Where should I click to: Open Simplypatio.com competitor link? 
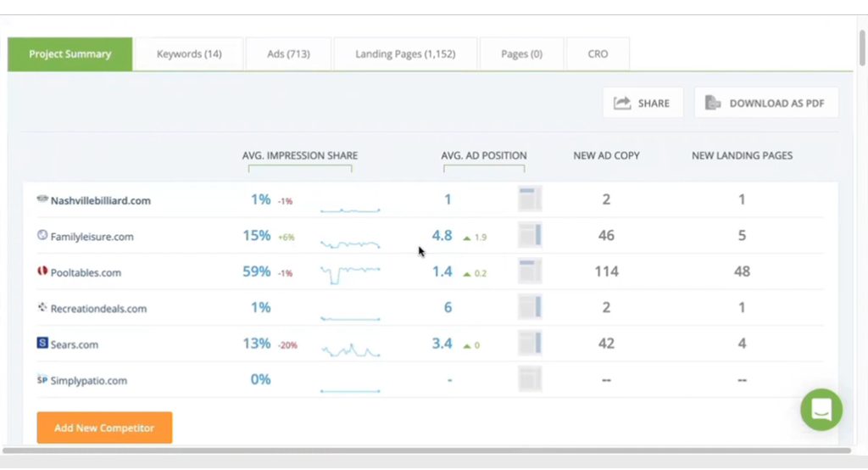(x=88, y=381)
